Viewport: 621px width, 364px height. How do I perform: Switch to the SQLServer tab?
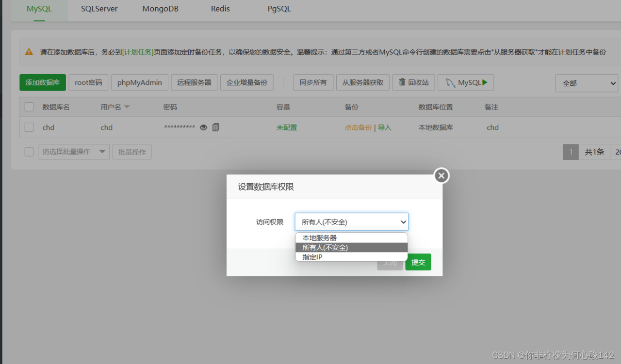tap(98, 9)
